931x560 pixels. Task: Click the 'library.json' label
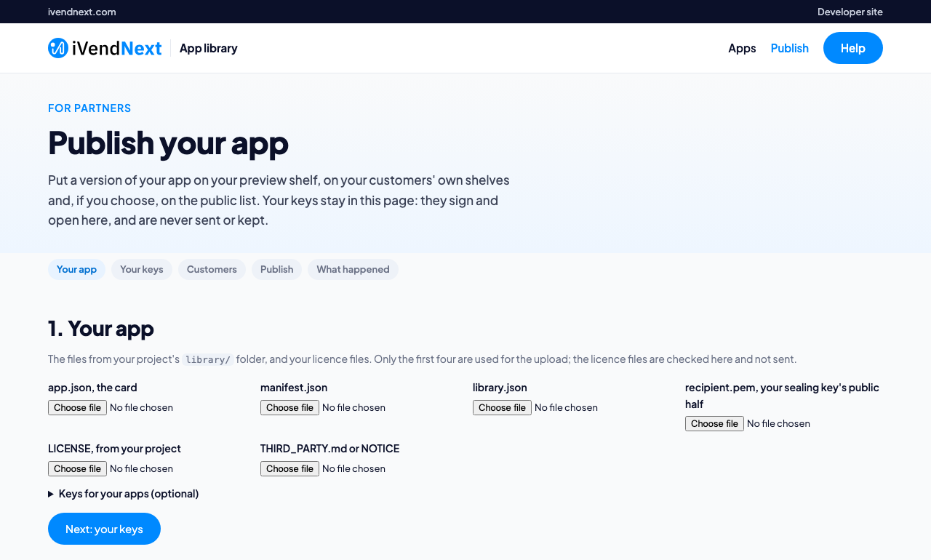point(500,387)
